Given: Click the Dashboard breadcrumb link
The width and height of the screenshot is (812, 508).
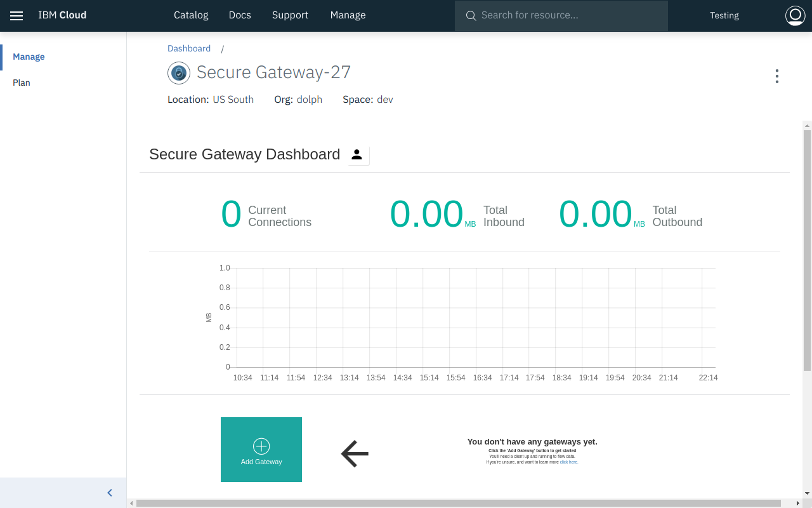Looking at the screenshot, I should (x=189, y=48).
